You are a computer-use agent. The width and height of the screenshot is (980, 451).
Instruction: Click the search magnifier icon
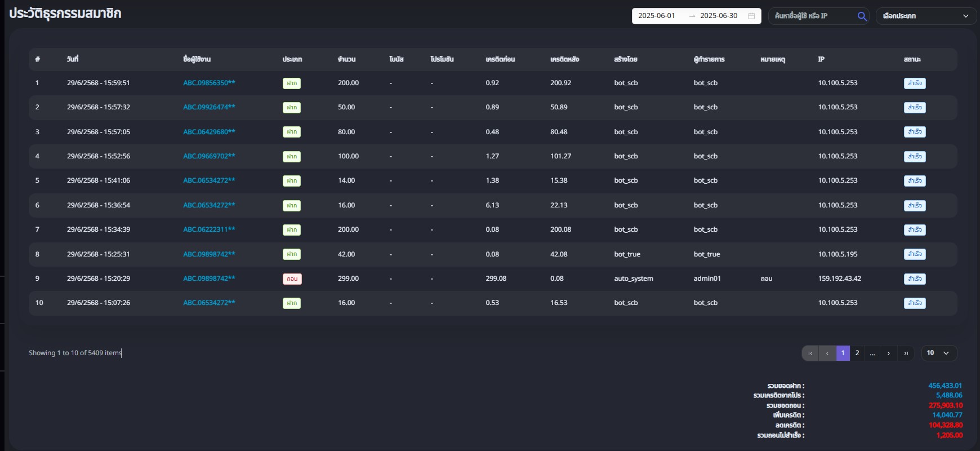pyautogui.click(x=862, y=16)
